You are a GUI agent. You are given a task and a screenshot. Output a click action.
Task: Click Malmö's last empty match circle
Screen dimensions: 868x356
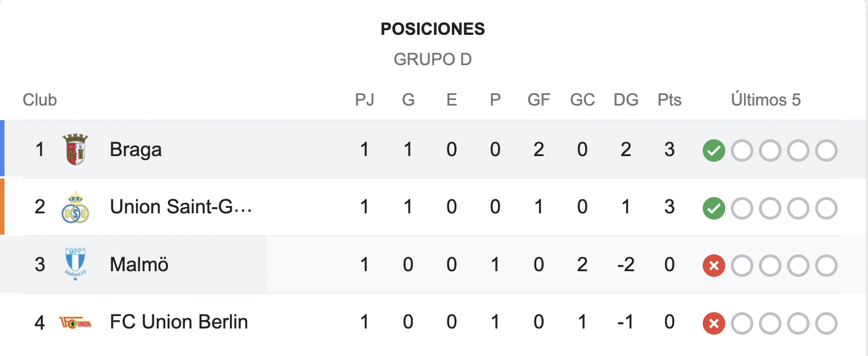coord(826,266)
